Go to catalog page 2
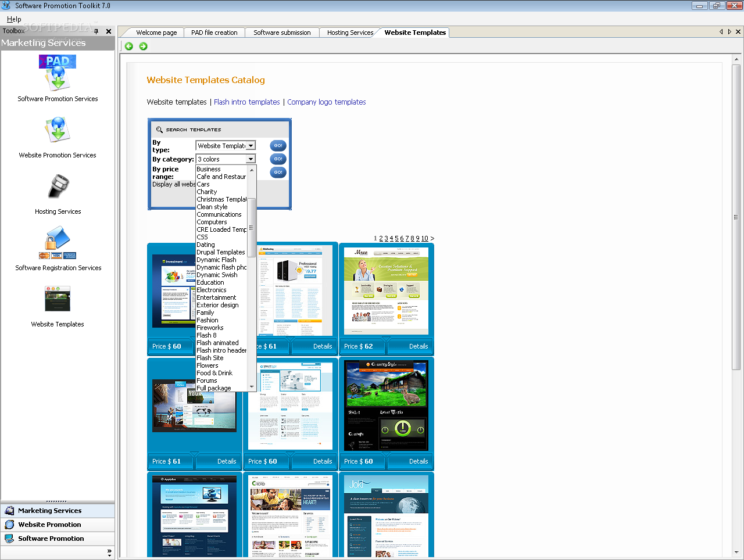 381,239
